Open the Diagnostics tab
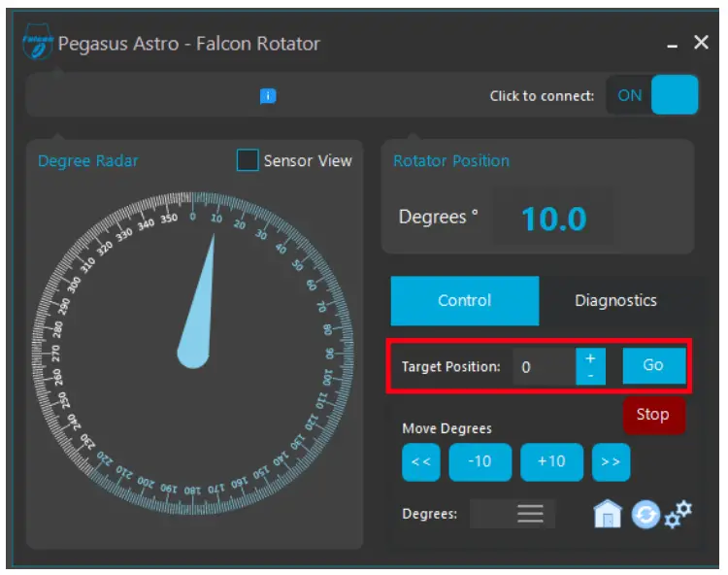 point(615,300)
